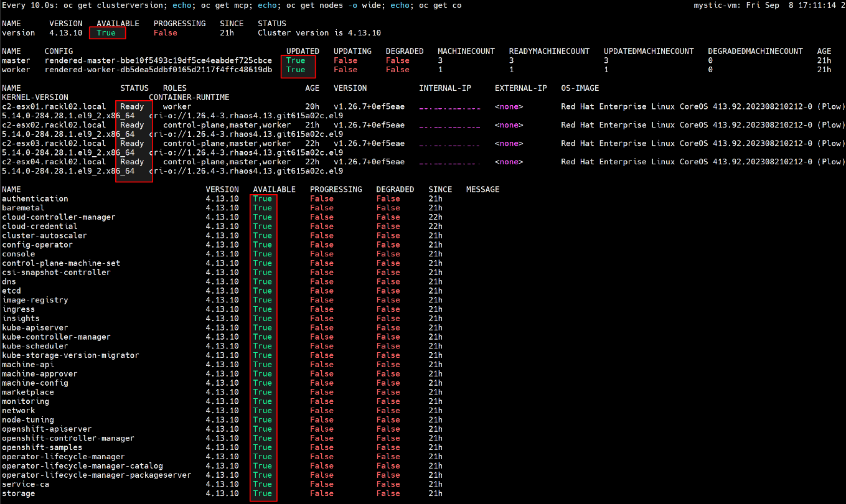
Task: Click the clusterversion AVAILABLE True value
Action: (x=106, y=33)
